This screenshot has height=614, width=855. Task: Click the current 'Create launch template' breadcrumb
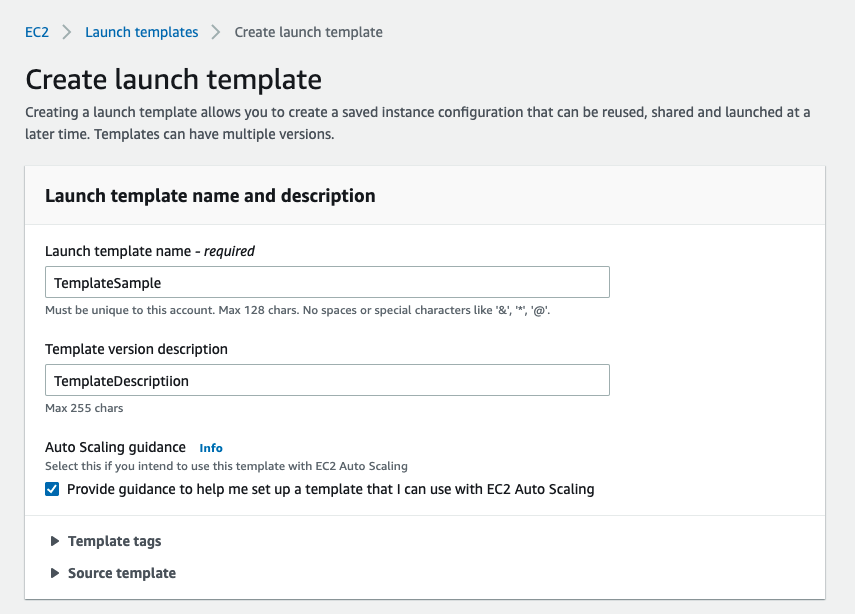point(308,32)
